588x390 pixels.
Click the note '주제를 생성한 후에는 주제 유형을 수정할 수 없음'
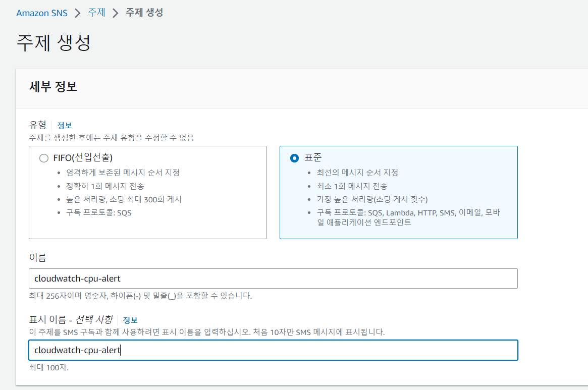pos(112,138)
